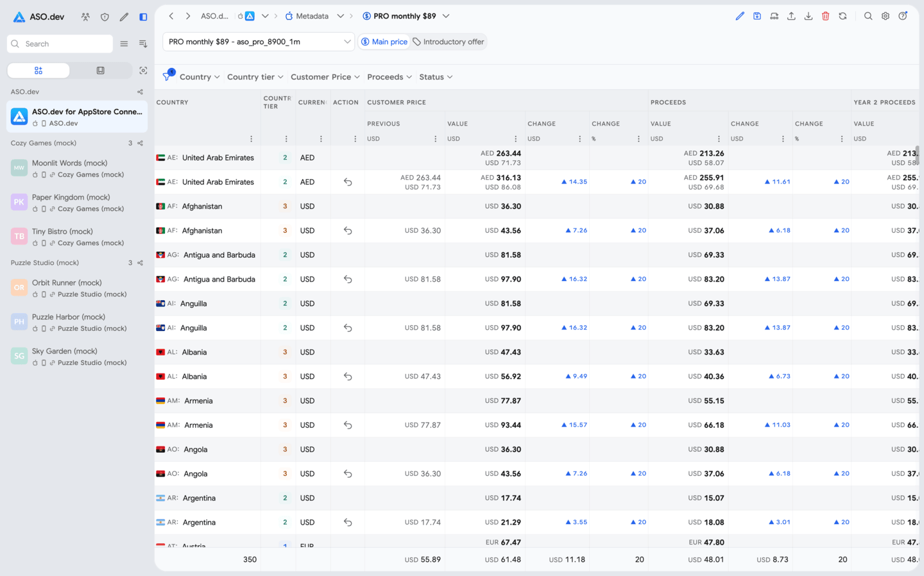Click the pencil icon in sidebar header
Screen dimensions: 924x576
pyautogui.click(x=124, y=17)
